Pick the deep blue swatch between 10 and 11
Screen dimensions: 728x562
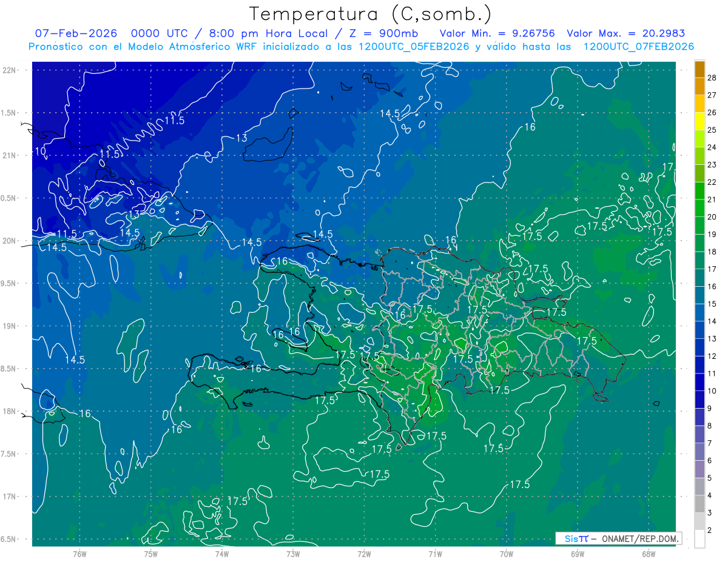click(x=699, y=383)
